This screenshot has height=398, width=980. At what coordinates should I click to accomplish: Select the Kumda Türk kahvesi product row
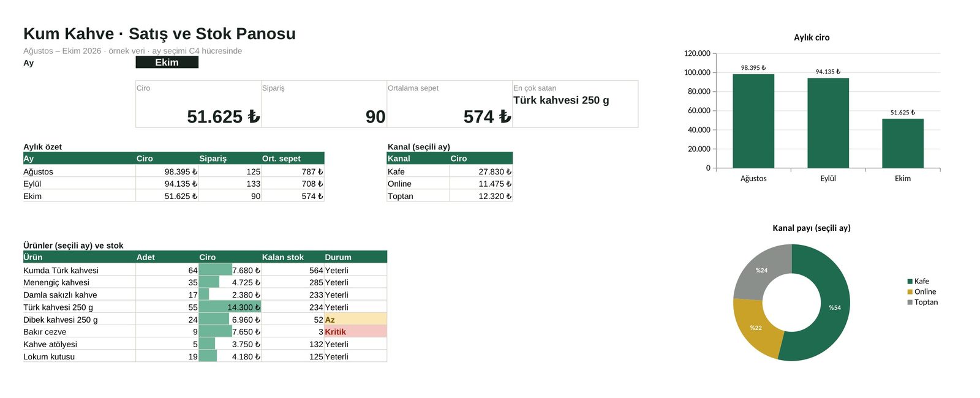pyautogui.click(x=205, y=270)
